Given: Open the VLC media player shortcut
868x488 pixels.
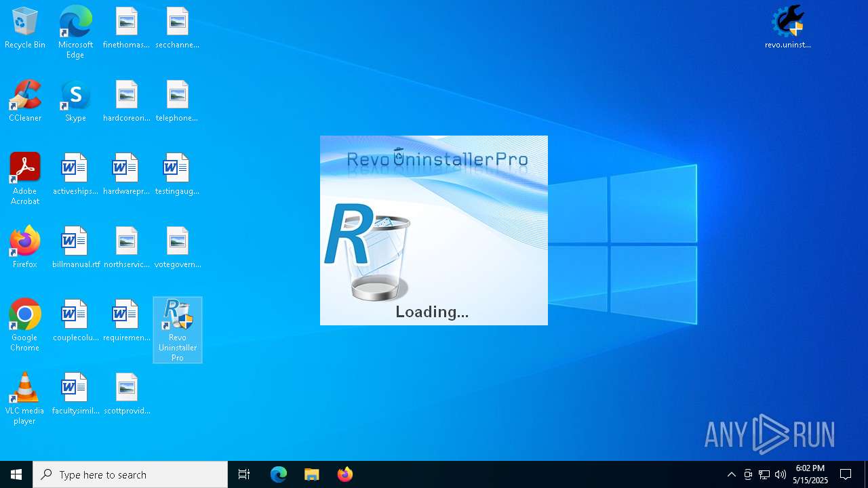Looking at the screenshot, I should click(x=25, y=399).
